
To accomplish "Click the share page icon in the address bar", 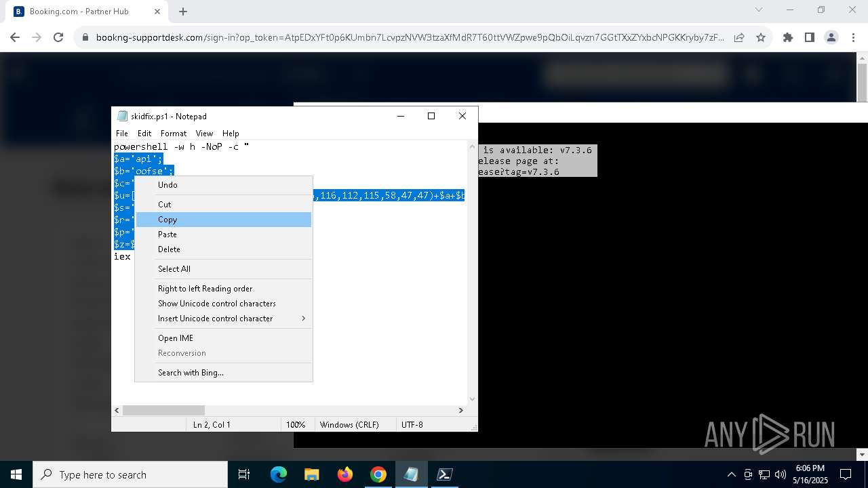I will [739, 38].
